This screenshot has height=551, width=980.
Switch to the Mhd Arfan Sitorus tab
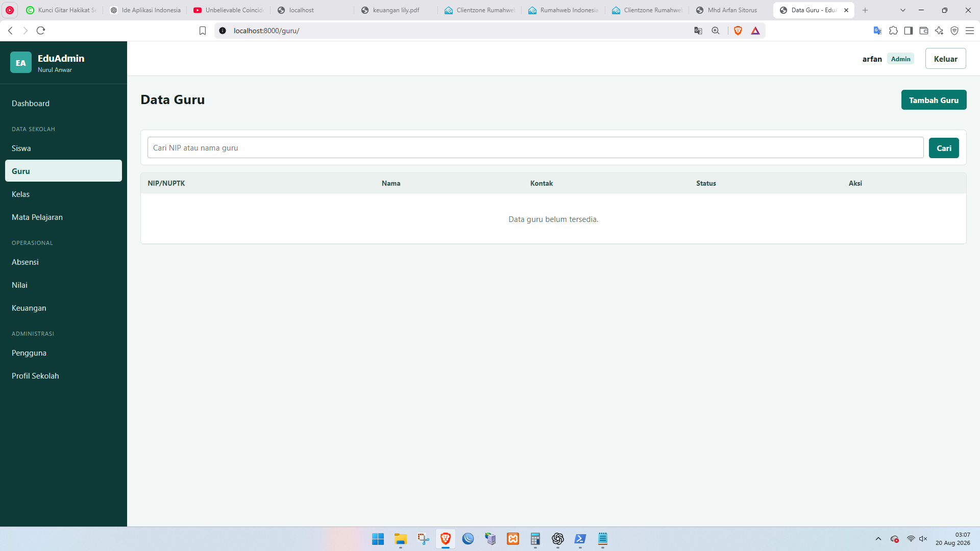coord(731,10)
